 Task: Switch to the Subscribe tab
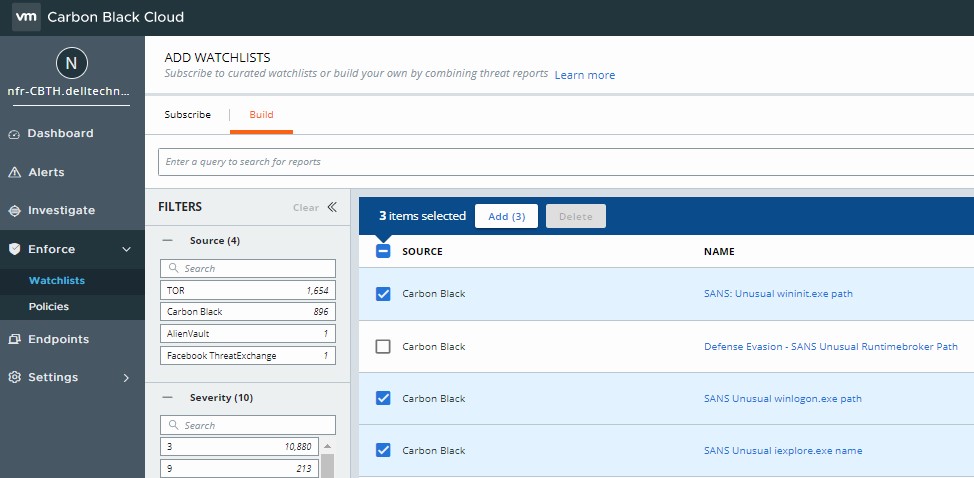pos(187,115)
